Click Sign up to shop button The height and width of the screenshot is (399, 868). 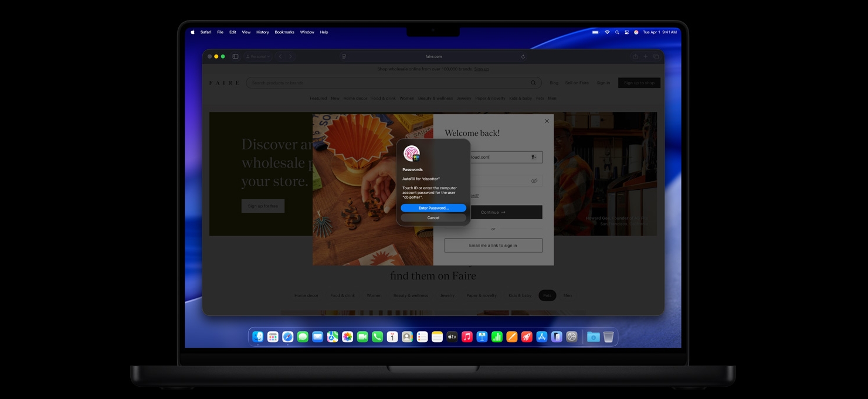tap(639, 83)
